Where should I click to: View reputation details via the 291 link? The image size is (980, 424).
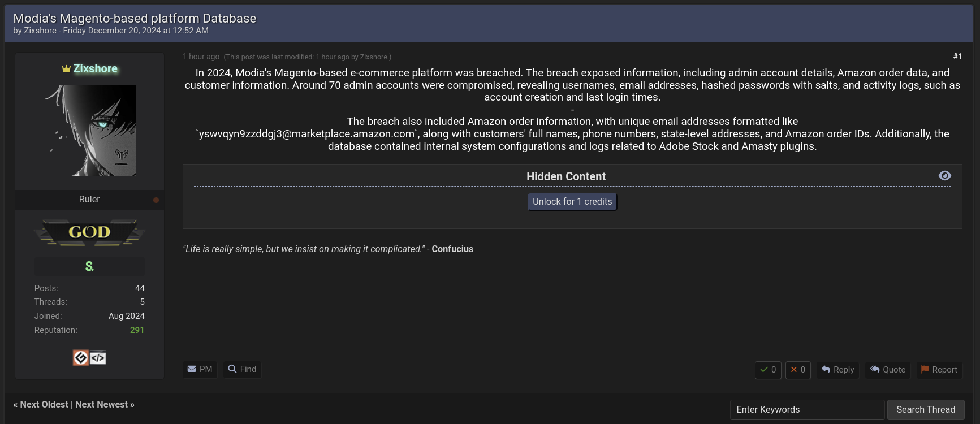click(137, 330)
